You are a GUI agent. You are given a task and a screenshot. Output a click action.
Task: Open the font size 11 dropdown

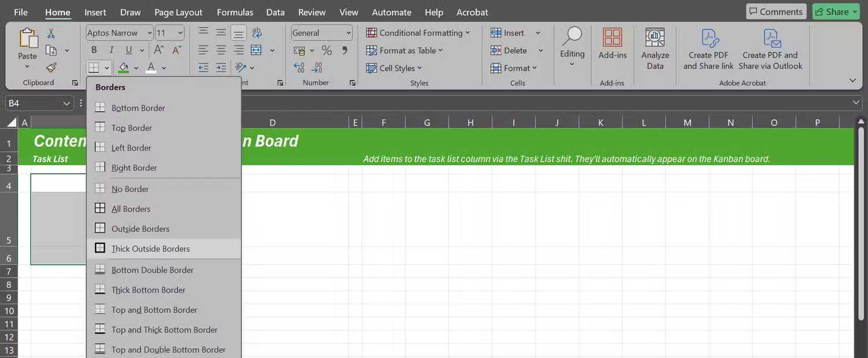[181, 33]
